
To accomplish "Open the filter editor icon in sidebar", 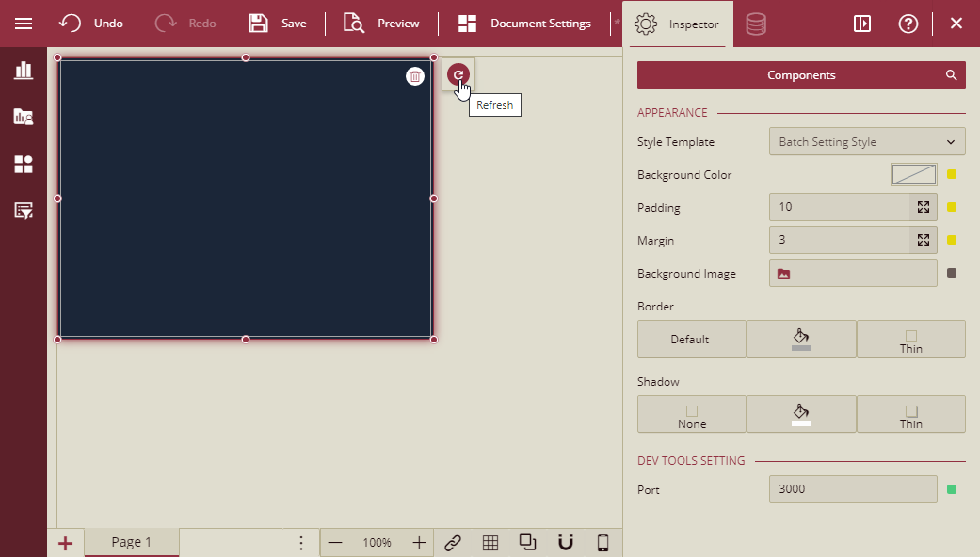I will pos(24,211).
